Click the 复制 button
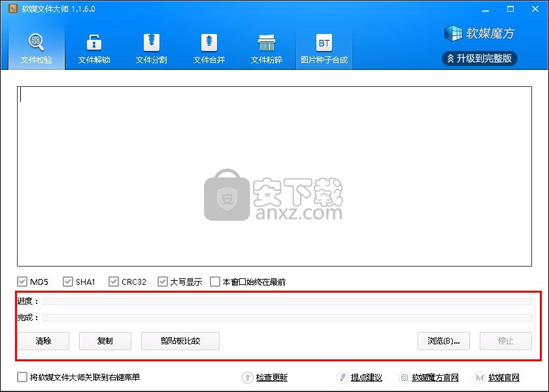This screenshot has height=392, width=549. pos(105,341)
